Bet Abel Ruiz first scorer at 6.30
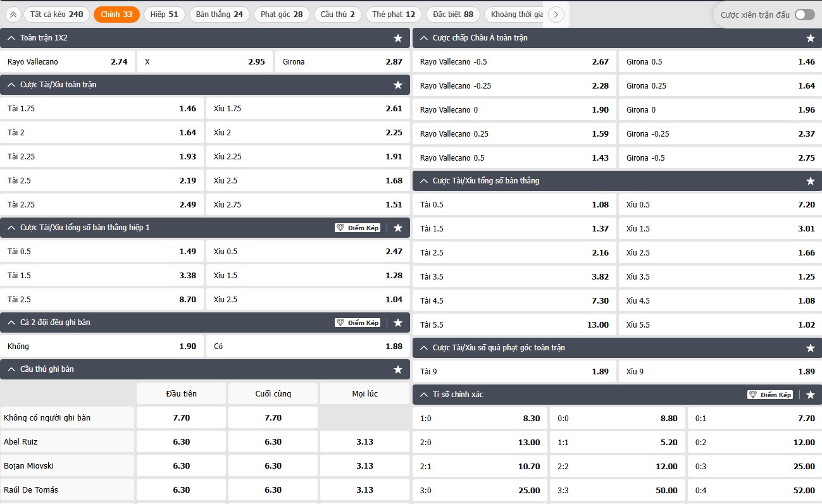This screenshot has height=504, width=822. 181,442
